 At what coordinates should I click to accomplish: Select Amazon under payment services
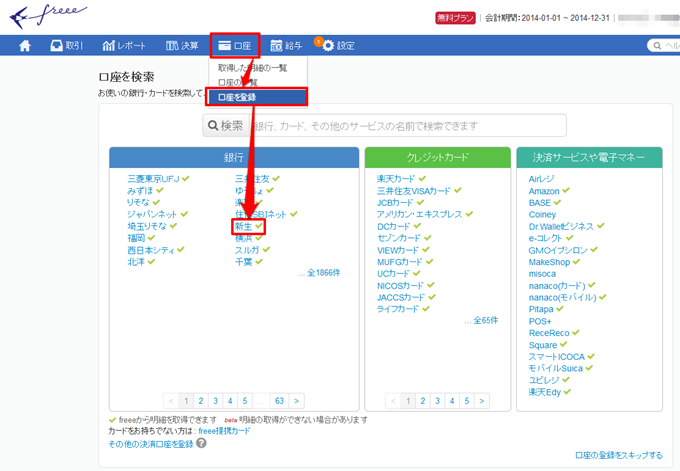(543, 190)
